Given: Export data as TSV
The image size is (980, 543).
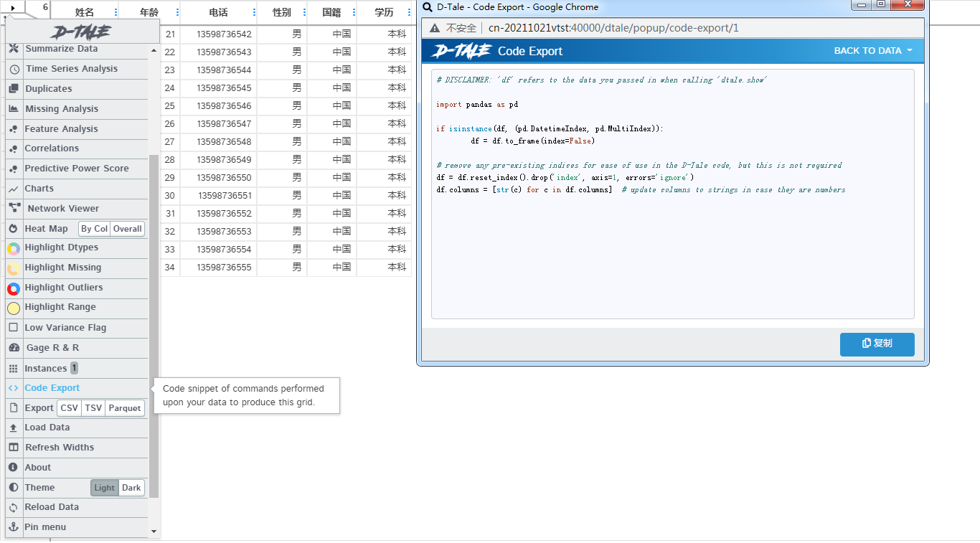Looking at the screenshot, I should pos(93,408).
